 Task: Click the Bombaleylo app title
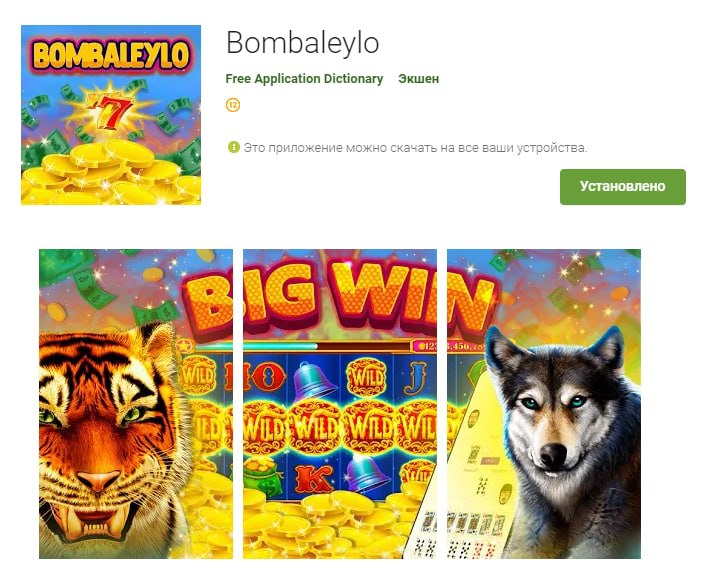(302, 43)
